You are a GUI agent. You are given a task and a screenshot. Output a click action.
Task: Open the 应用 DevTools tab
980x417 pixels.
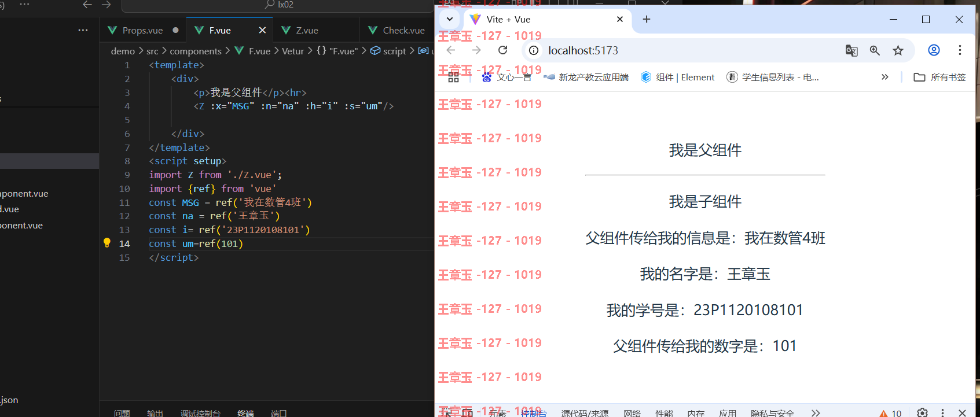(728, 413)
